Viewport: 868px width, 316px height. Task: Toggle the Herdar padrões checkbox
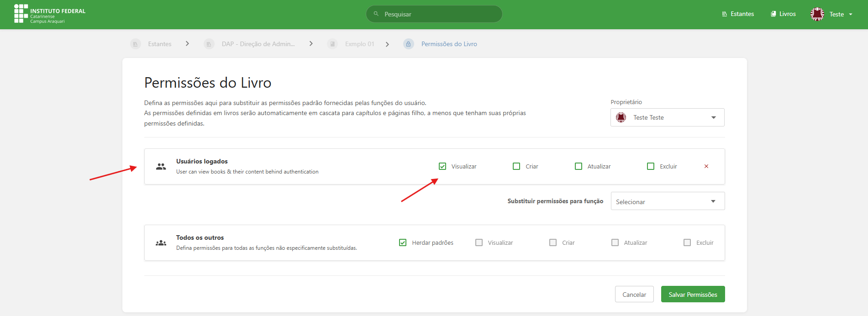pos(403,242)
